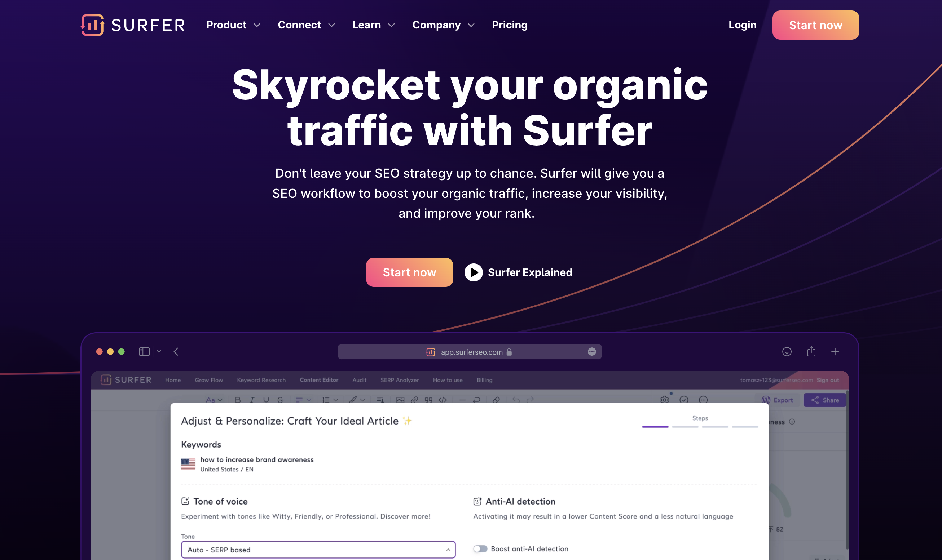Click the Surfer logo icon in navbar
The image size is (942, 560).
[91, 25]
